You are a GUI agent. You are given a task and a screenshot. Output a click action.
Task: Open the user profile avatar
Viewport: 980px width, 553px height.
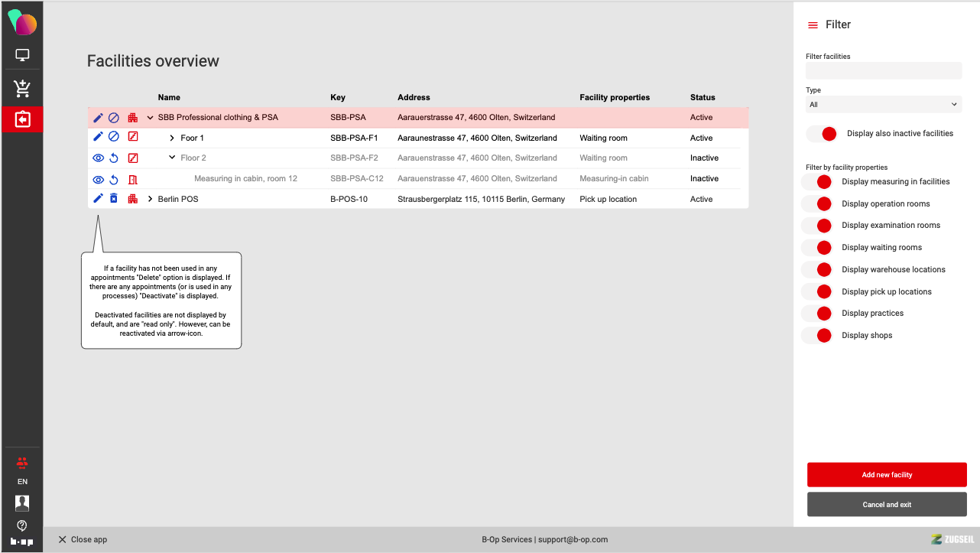point(22,503)
